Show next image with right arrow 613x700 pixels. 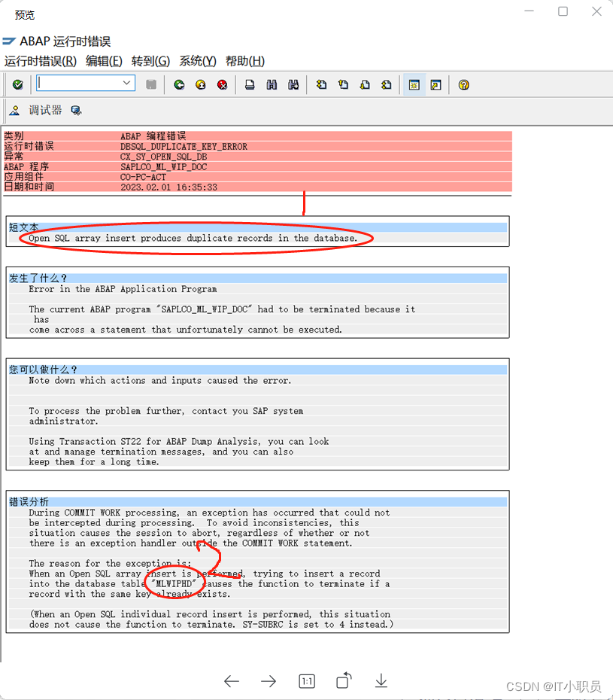(x=269, y=681)
